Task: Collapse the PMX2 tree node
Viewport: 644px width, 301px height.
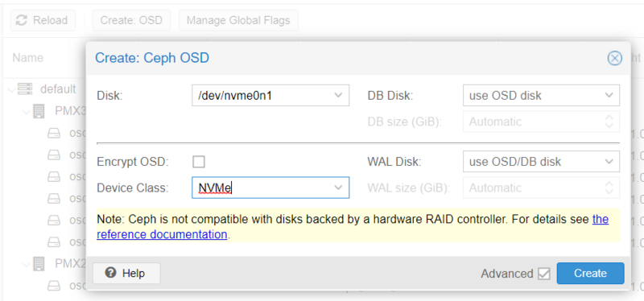Action: [26, 264]
